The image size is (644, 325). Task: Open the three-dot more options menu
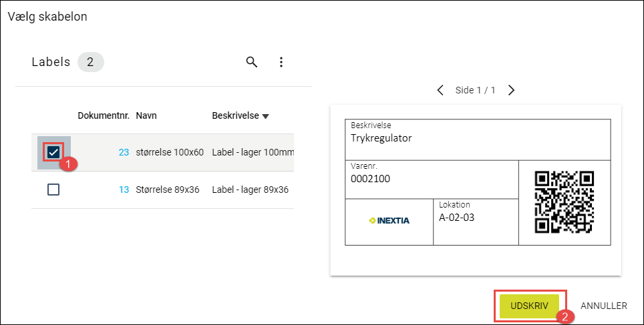[281, 62]
